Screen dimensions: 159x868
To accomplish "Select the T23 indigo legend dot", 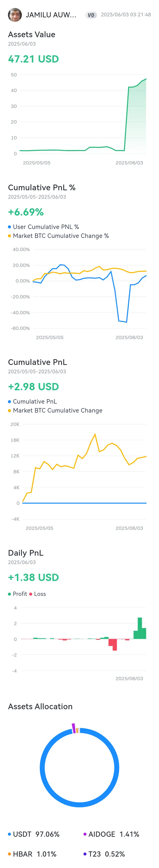I will coord(85,854).
